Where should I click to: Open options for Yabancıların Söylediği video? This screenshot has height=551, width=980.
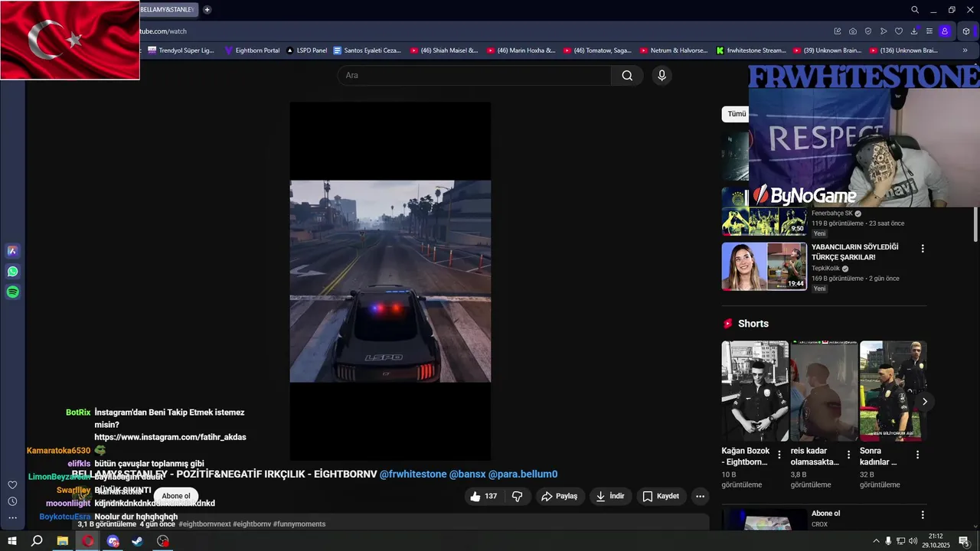(x=923, y=249)
